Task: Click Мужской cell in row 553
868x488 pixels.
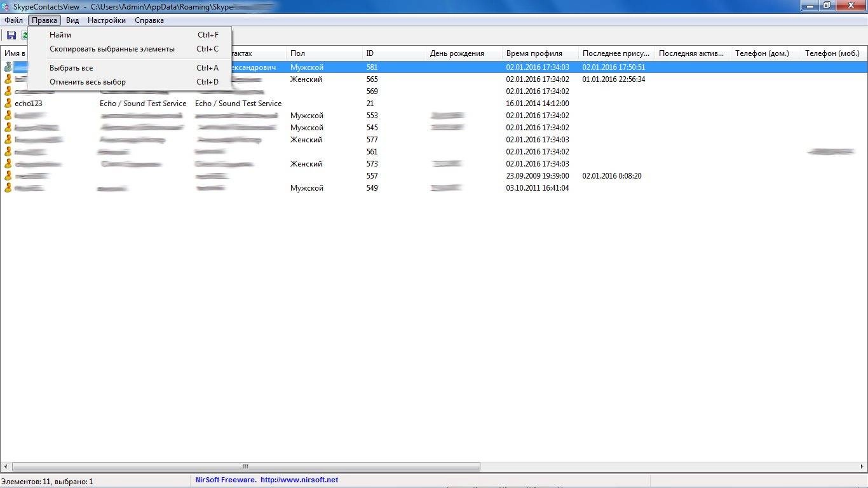Action: [307, 115]
